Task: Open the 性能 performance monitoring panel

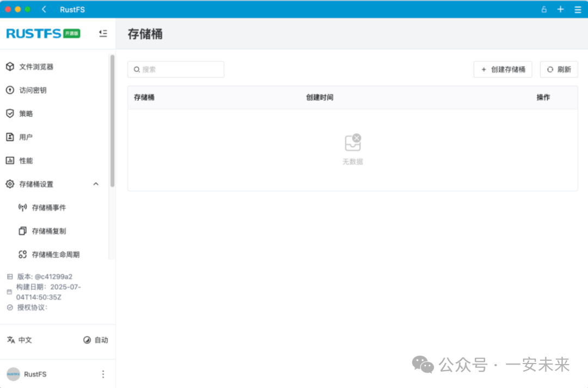Action: click(x=25, y=160)
